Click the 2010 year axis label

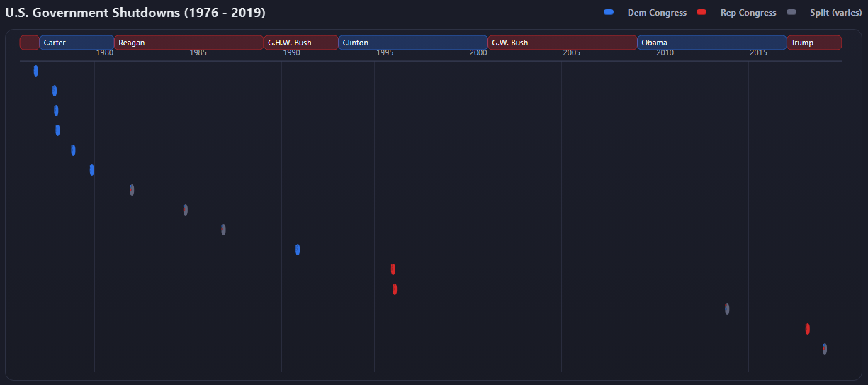[x=665, y=52]
